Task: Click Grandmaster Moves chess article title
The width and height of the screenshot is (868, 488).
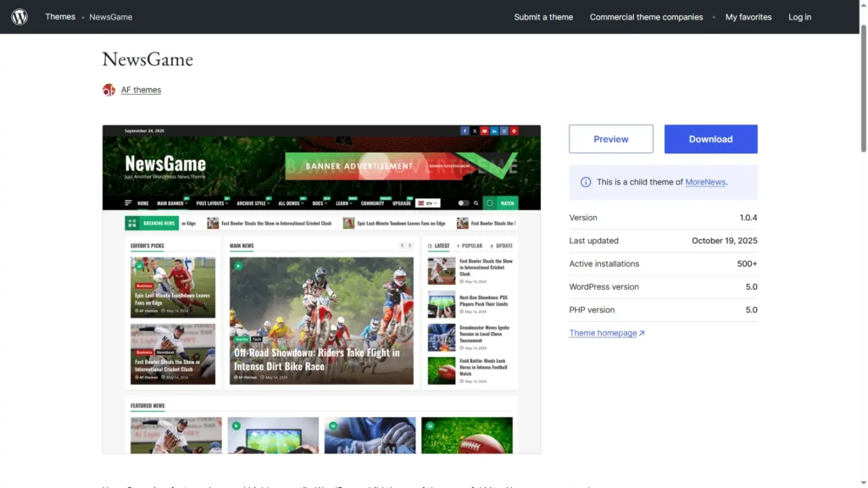Action: click(484, 334)
